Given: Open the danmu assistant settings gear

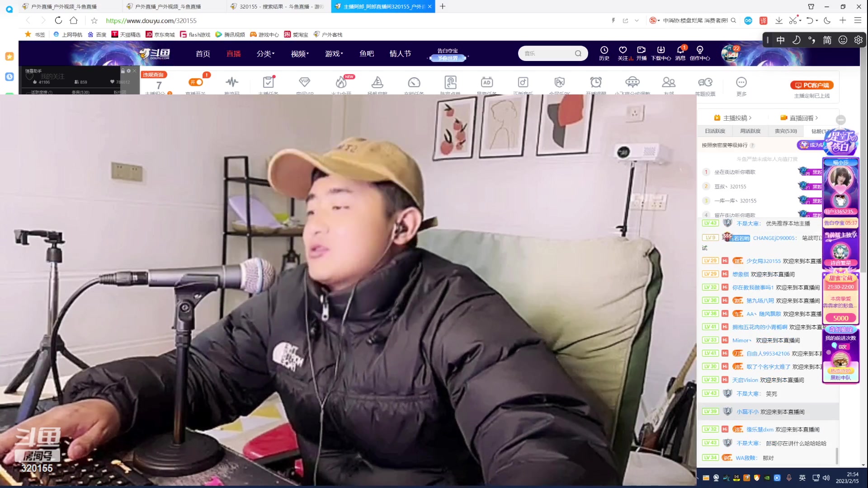Looking at the screenshot, I should click(128, 71).
